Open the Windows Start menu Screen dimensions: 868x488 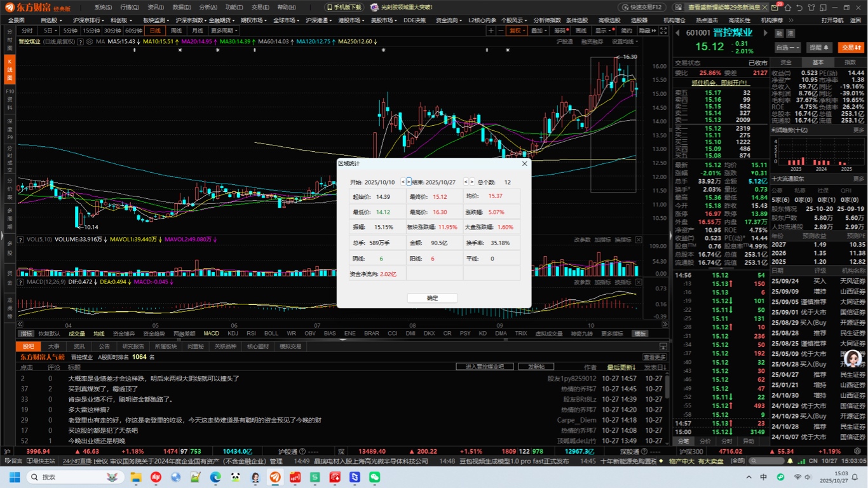(15, 477)
